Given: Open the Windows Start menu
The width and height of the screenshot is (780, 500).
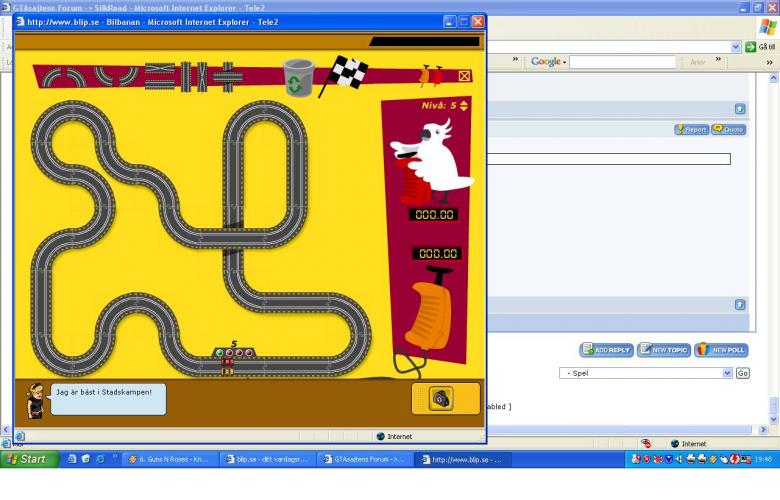Looking at the screenshot, I should click(x=29, y=459).
